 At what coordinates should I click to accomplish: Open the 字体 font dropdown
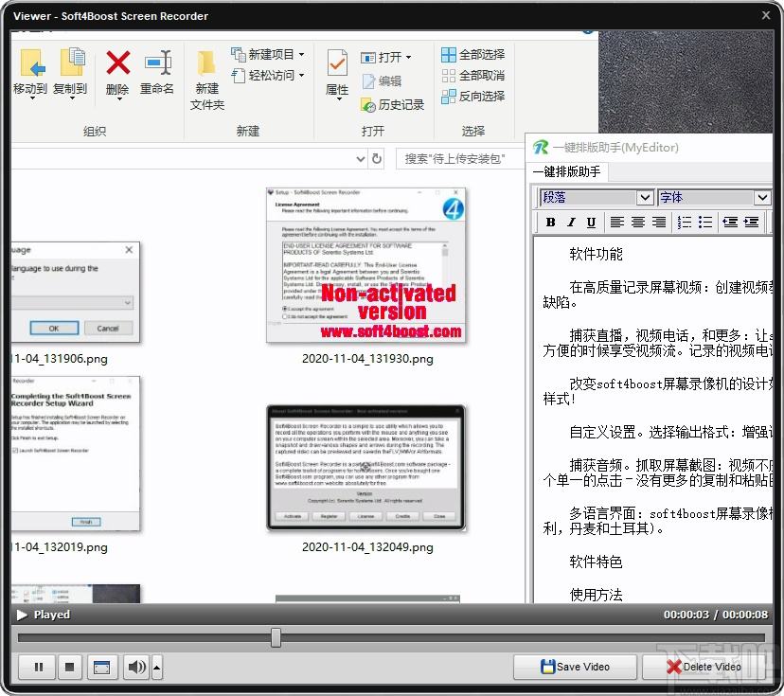click(x=715, y=198)
